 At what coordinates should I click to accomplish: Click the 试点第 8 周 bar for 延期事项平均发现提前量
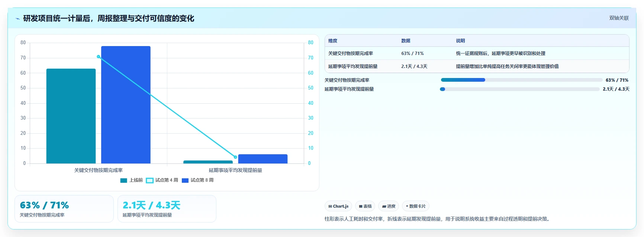[263, 159]
